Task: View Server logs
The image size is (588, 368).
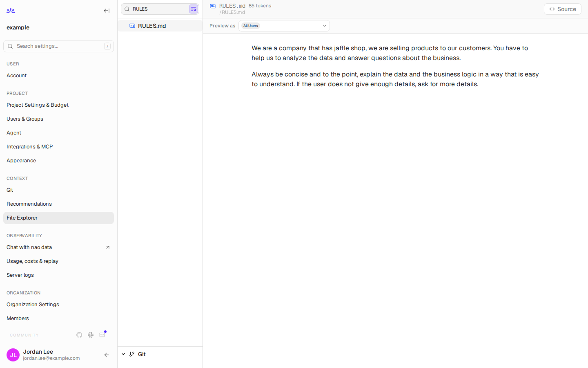Action: (x=58, y=275)
